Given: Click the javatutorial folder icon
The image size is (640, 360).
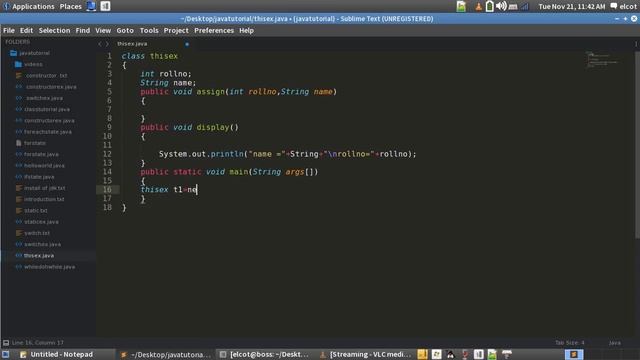Looking at the screenshot, I should click(x=13, y=53).
